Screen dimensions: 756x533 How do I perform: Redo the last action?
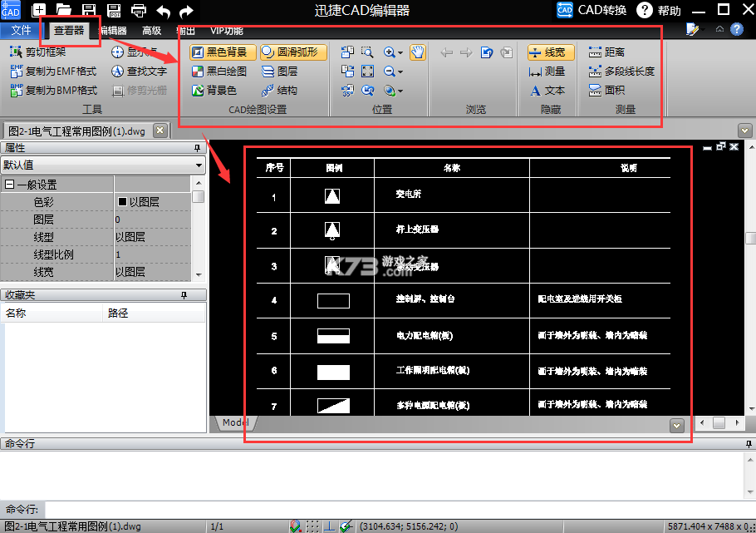click(185, 11)
